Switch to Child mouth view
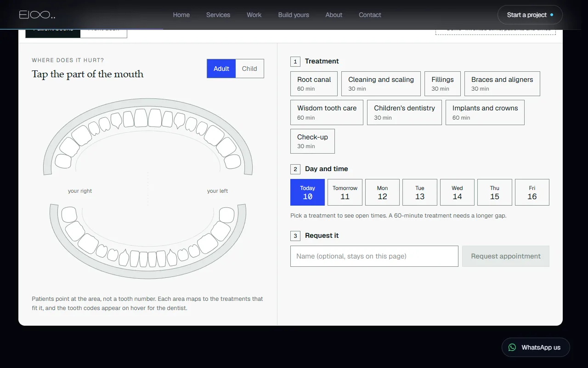 249,69
